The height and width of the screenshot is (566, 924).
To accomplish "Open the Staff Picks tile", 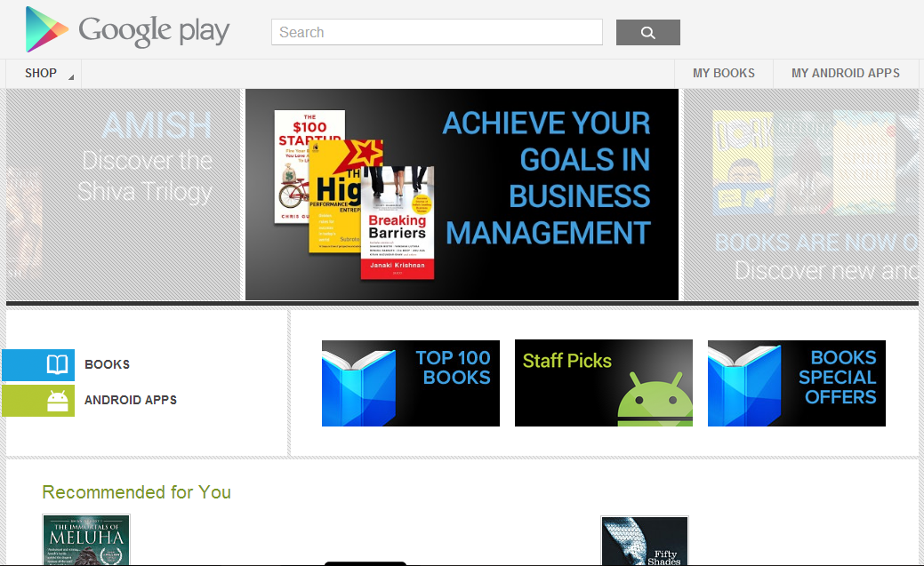I will coord(604,383).
